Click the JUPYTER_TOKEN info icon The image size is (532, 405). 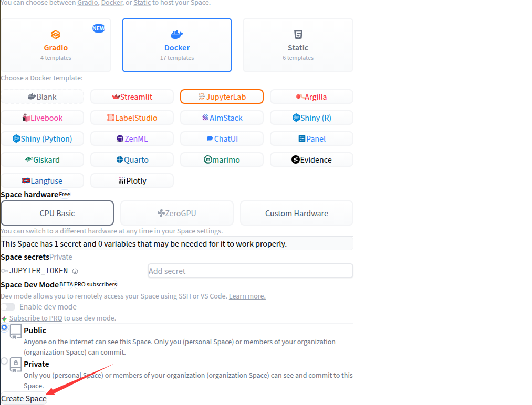[75, 271]
